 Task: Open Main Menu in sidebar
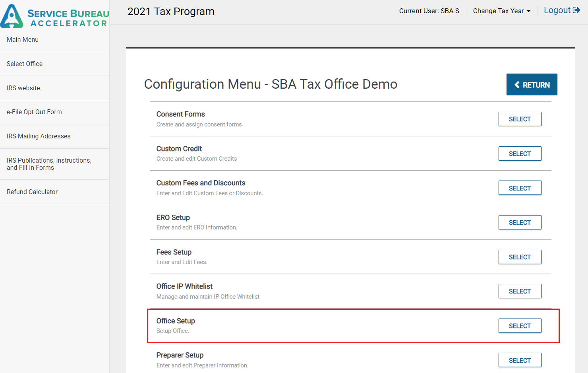(x=23, y=40)
